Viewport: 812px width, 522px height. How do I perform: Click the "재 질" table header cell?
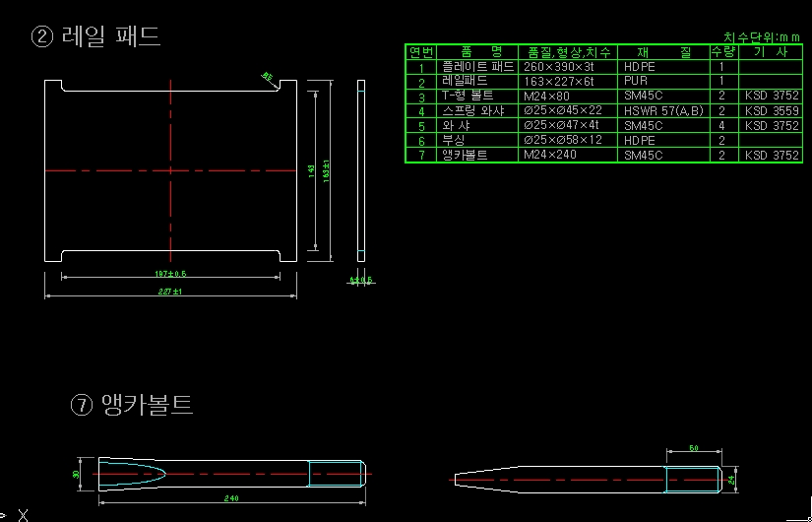664,51
